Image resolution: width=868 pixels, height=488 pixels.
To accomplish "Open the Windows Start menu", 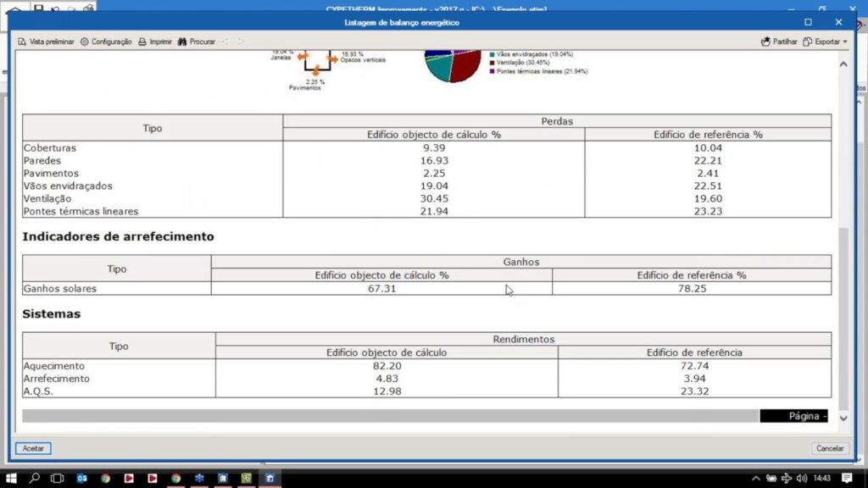I will 11,479.
